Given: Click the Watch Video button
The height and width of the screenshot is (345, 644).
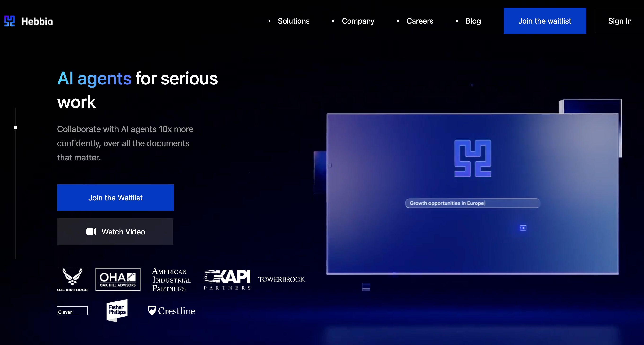Looking at the screenshot, I should coord(115,232).
